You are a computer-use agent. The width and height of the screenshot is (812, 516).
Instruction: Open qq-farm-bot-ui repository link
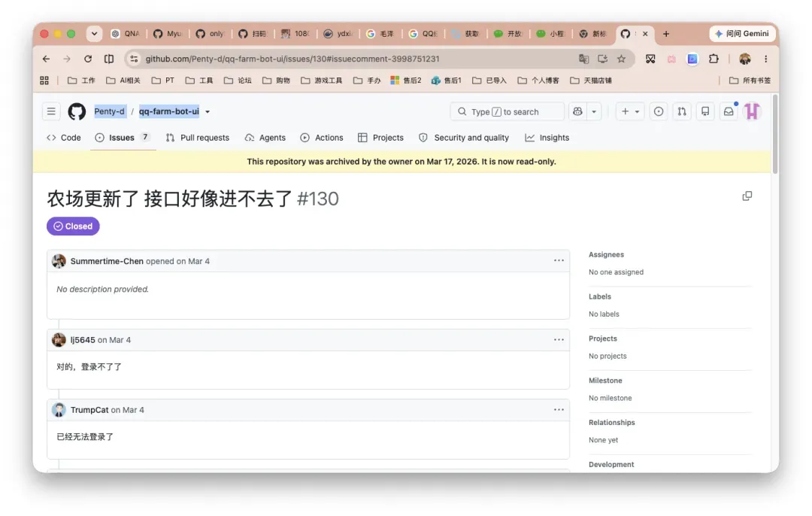pyautogui.click(x=169, y=111)
